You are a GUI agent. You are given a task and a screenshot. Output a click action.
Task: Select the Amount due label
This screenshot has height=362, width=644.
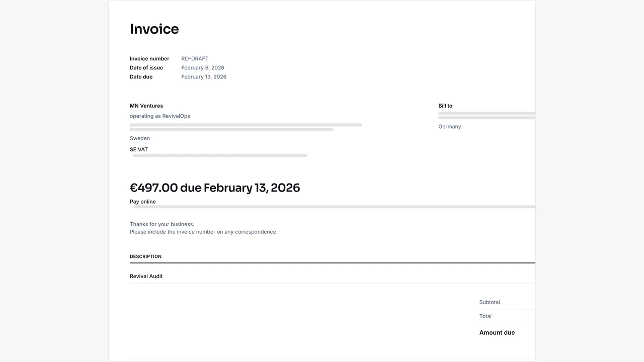tap(497, 332)
